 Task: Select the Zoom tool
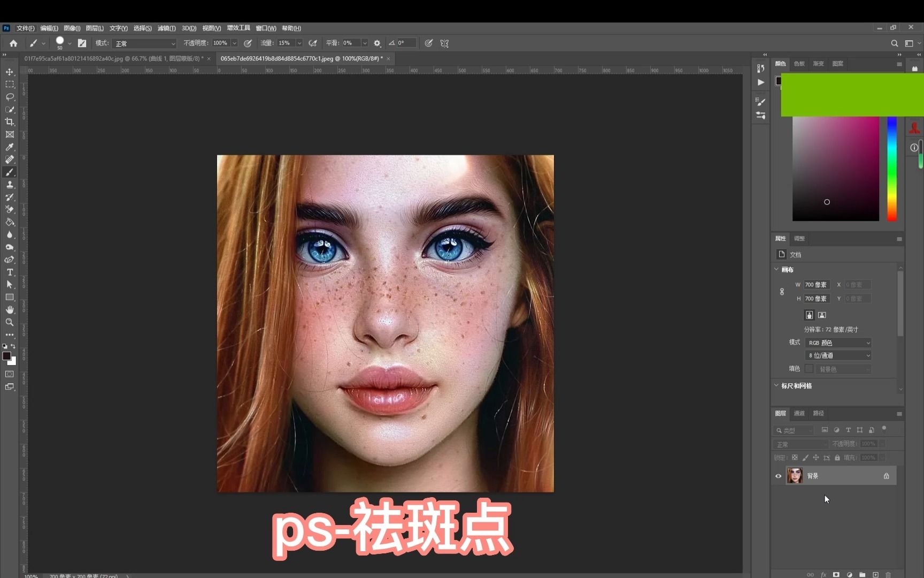(x=10, y=322)
